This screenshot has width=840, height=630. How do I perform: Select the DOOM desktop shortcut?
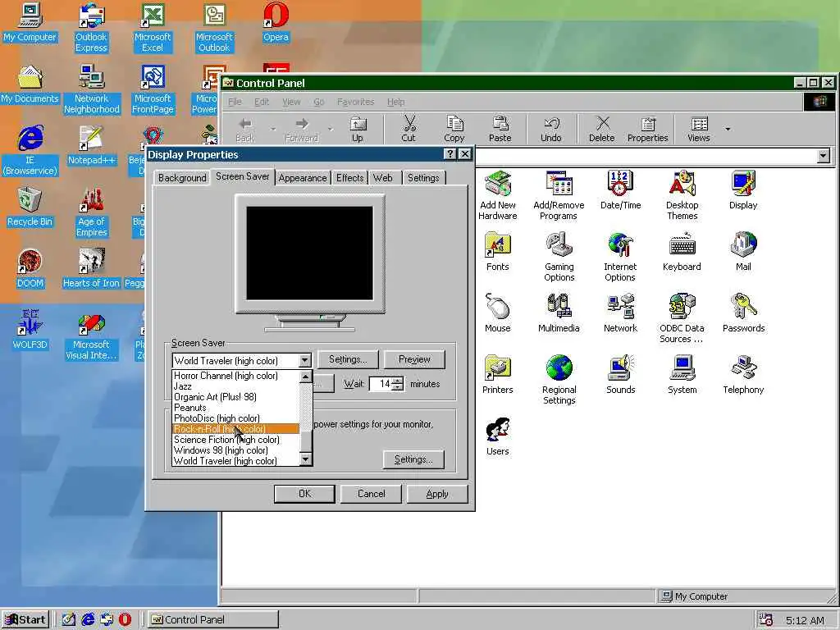pos(30,269)
